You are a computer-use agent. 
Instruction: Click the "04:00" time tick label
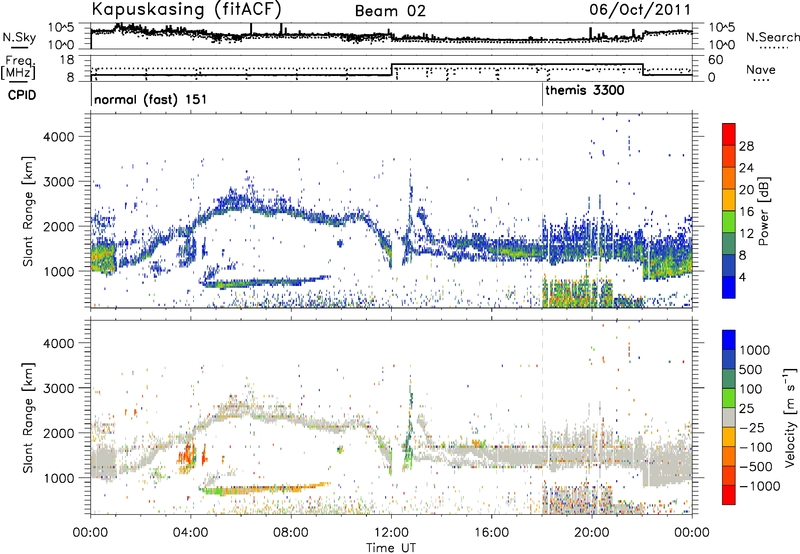click(x=191, y=533)
